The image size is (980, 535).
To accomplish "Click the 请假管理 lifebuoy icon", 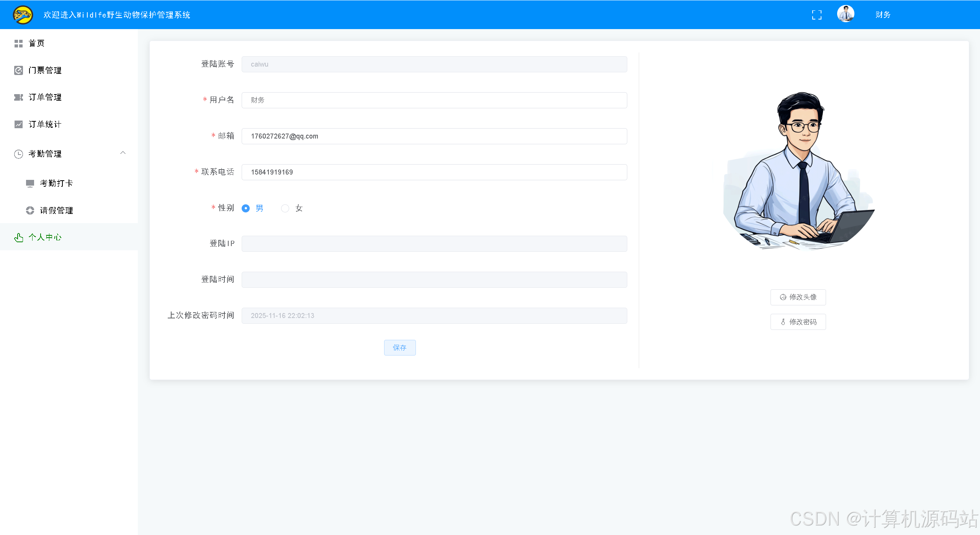I will point(30,210).
